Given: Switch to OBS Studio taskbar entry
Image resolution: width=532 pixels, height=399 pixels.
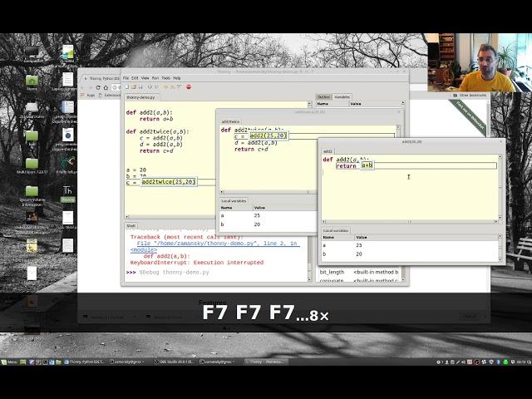Looking at the screenshot, I should (174, 362).
